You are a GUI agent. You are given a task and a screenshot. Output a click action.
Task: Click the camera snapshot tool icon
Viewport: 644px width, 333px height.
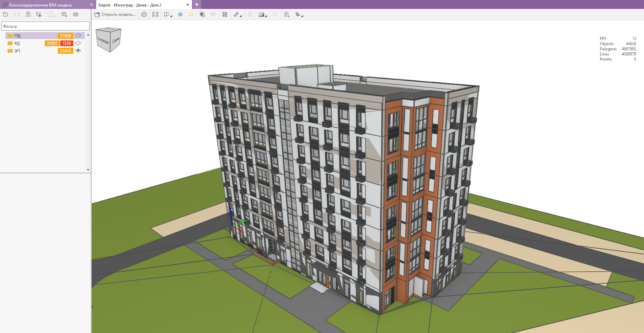pyautogui.click(x=262, y=14)
